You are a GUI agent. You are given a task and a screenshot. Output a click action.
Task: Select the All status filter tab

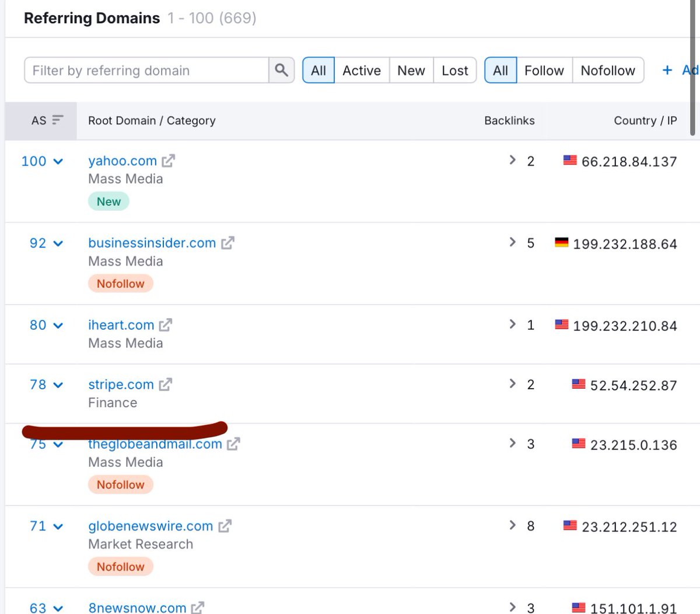pyautogui.click(x=318, y=71)
